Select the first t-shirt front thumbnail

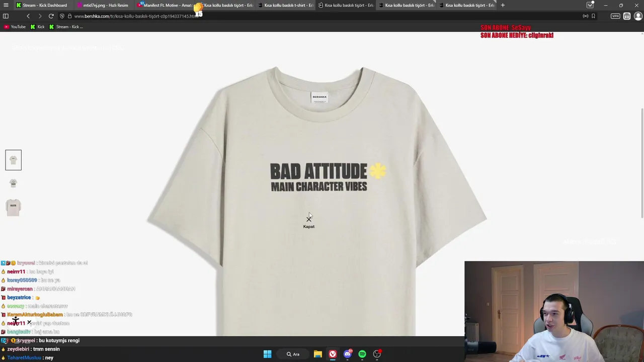tap(14, 160)
